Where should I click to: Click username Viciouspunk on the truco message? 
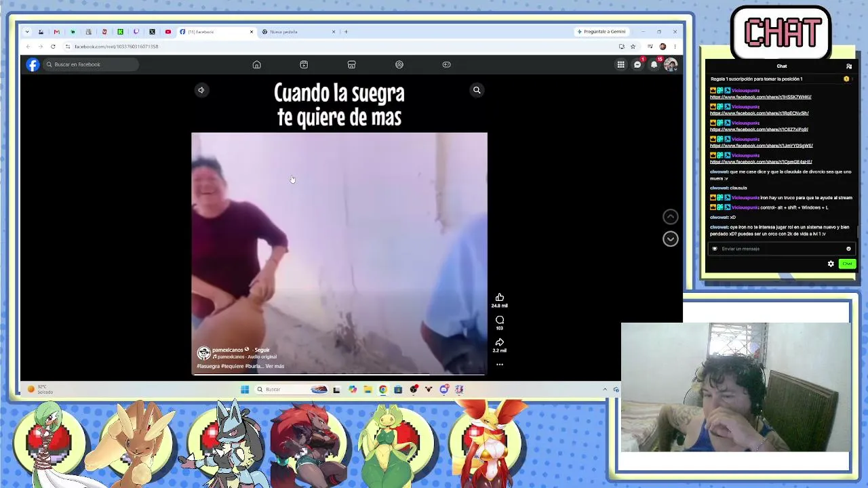[x=745, y=198]
